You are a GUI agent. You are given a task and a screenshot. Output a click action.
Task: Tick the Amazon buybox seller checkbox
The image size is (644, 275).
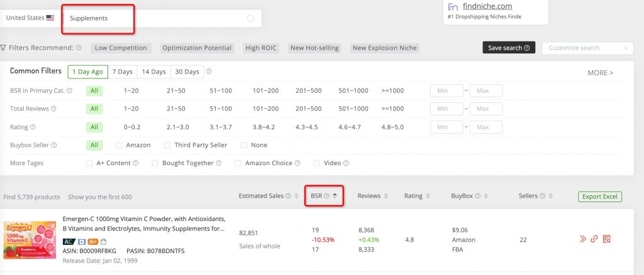[119, 145]
